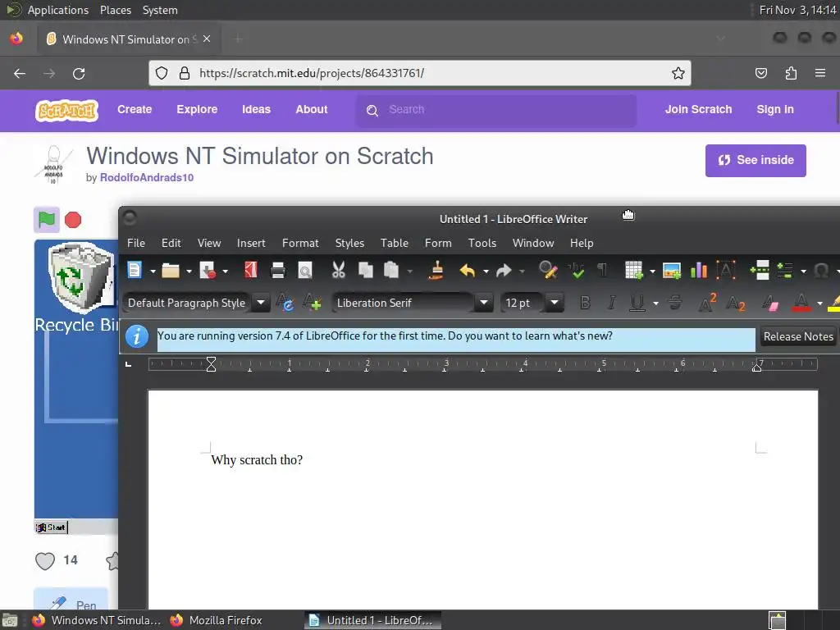
Task: Click the right indent marker on ruler
Action: click(x=756, y=367)
